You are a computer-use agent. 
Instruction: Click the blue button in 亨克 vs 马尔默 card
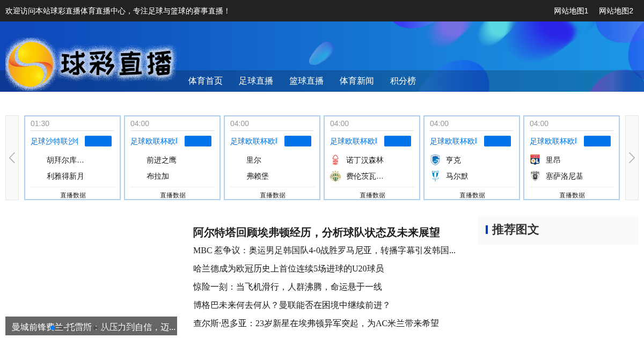[x=497, y=141]
